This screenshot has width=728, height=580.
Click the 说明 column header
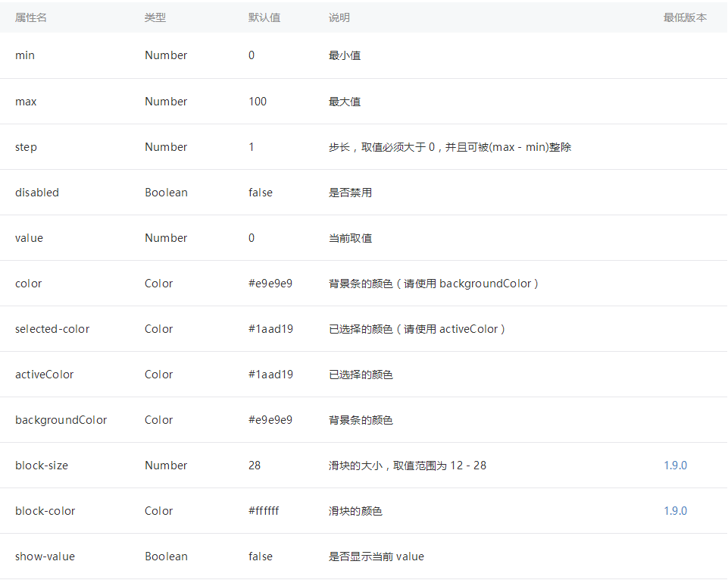click(x=339, y=17)
